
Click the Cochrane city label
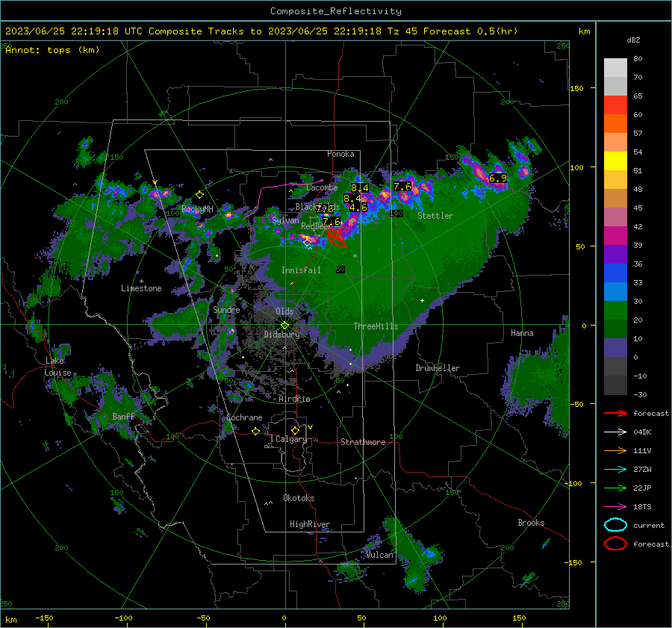[244, 417]
